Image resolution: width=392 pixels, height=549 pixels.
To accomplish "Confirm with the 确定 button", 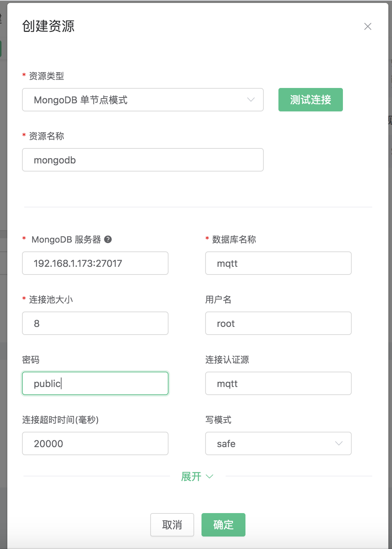I will point(223,525).
